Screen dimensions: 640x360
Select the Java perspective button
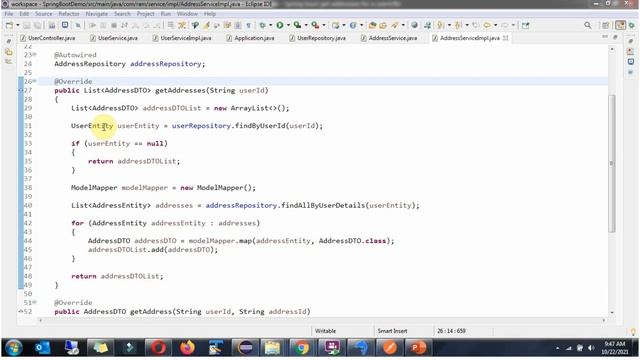tap(620, 25)
